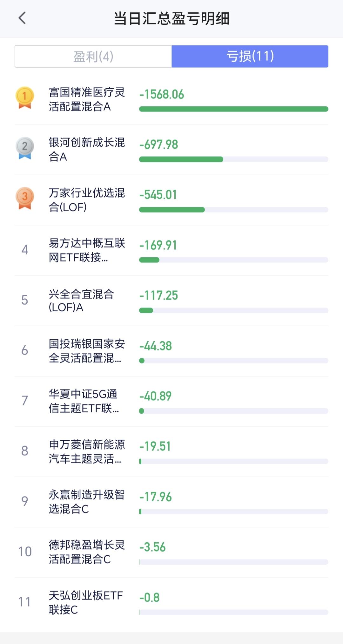This screenshot has height=644, width=343.
Task: Click the -545.01 loss progress bar
Action: pos(234,210)
